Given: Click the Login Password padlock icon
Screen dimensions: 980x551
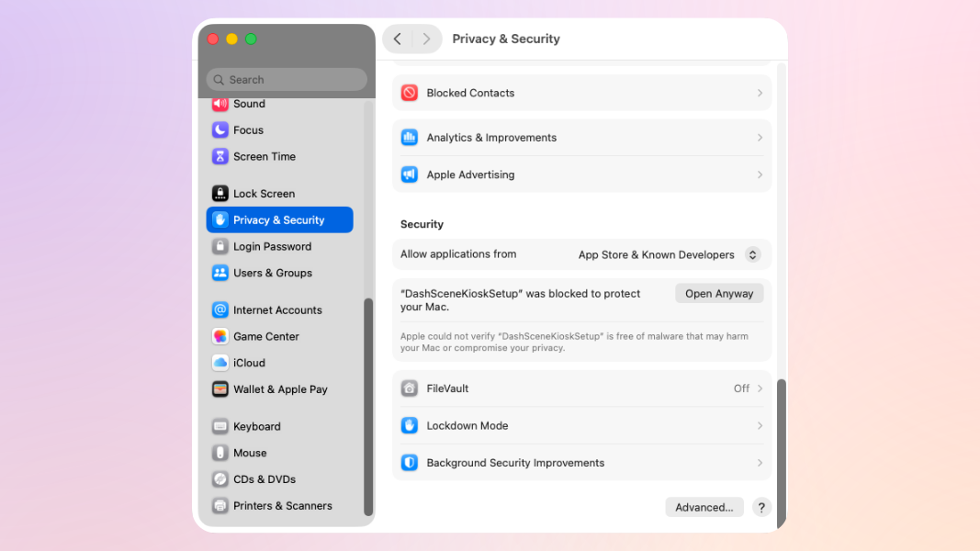Looking at the screenshot, I should click(220, 246).
